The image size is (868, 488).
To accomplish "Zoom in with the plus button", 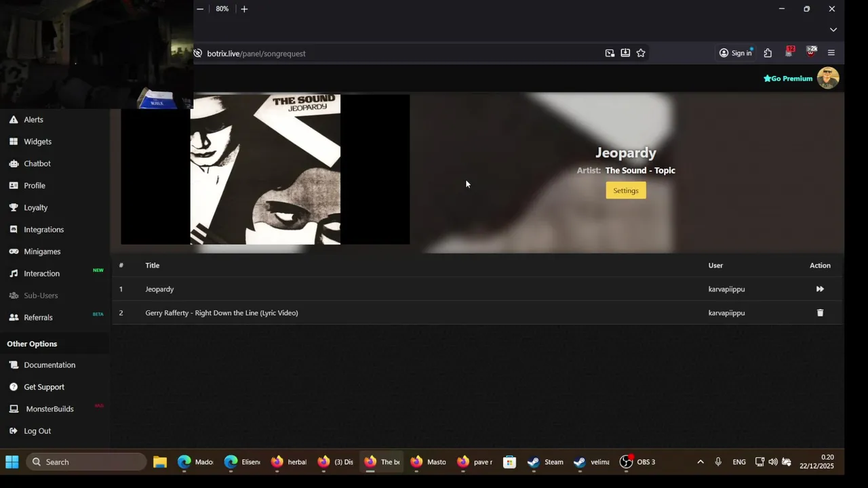I will click(244, 9).
